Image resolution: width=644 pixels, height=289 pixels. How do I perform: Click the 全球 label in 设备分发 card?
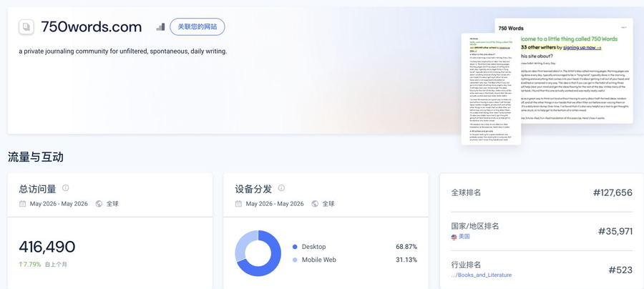(x=328, y=204)
